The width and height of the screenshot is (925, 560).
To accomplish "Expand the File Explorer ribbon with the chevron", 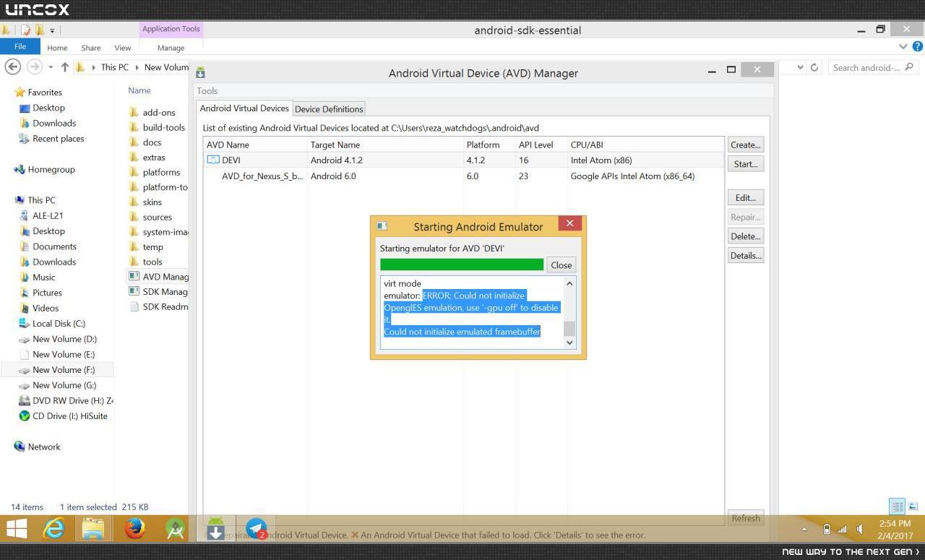I will (903, 46).
